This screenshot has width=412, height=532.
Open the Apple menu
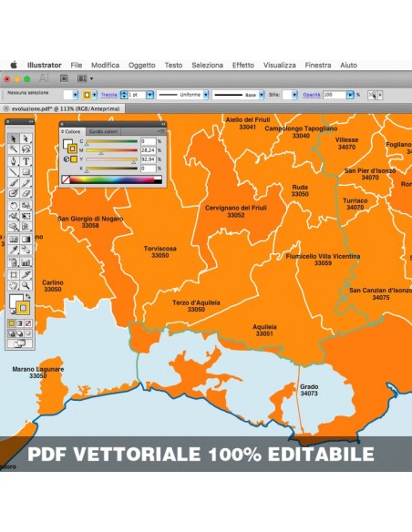click(14, 65)
